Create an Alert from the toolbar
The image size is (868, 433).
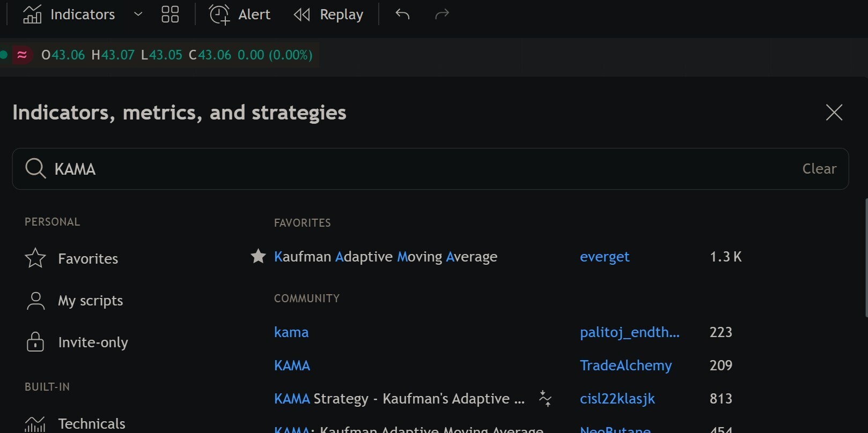tap(239, 14)
